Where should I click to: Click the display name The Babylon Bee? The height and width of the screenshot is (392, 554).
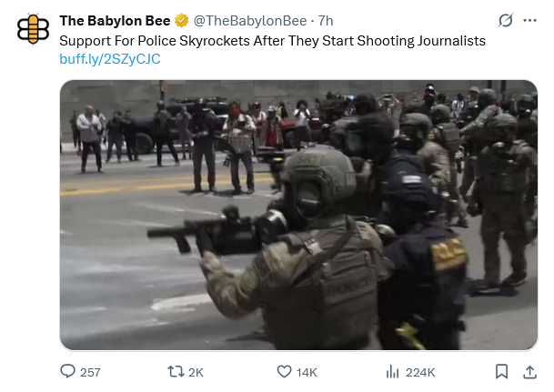(115, 21)
